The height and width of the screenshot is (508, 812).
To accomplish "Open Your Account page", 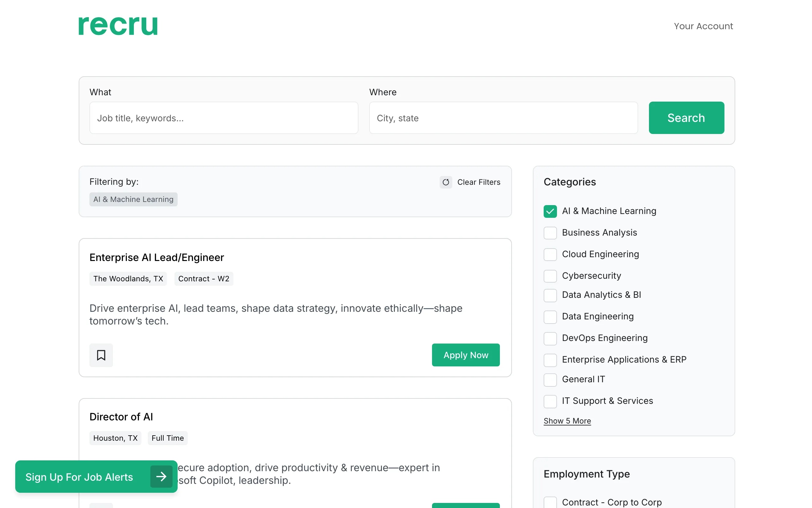I will pyautogui.click(x=703, y=26).
